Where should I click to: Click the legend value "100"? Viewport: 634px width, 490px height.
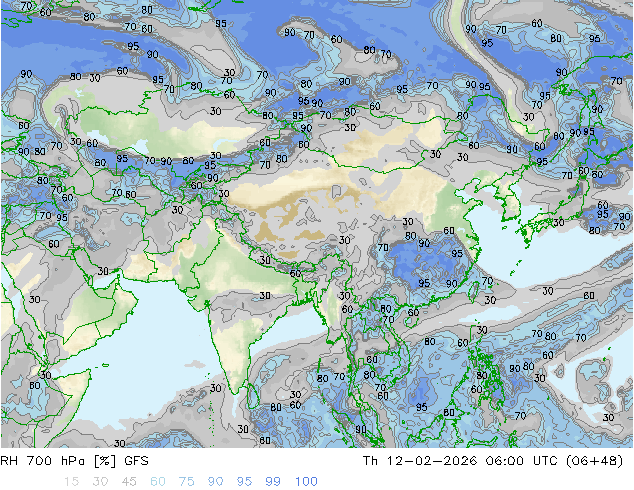click(x=306, y=482)
